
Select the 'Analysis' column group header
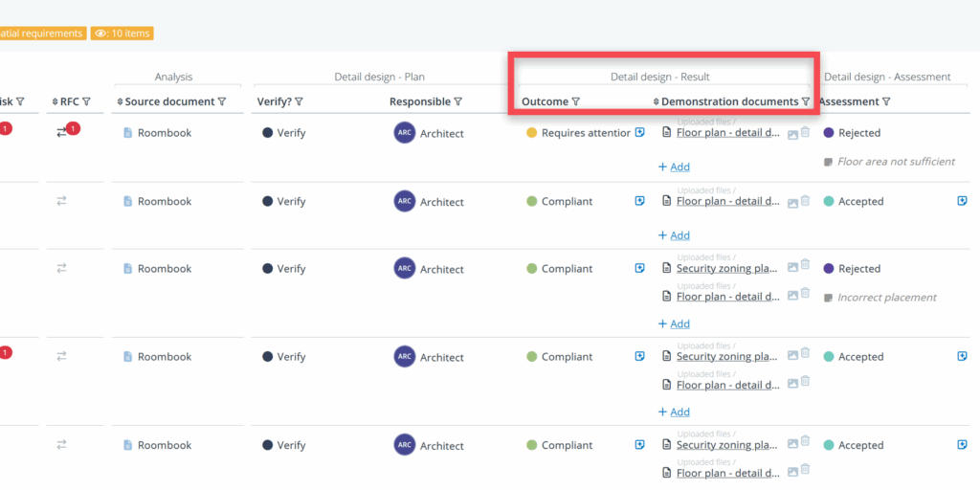[174, 77]
